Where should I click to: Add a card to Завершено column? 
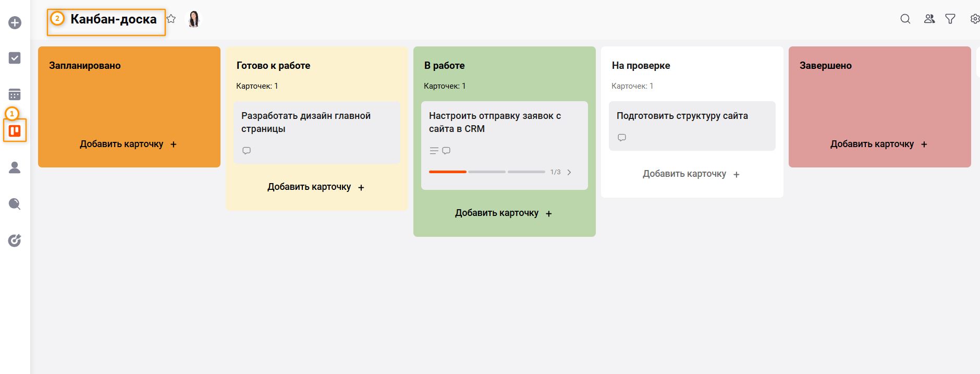(x=879, y=144)
